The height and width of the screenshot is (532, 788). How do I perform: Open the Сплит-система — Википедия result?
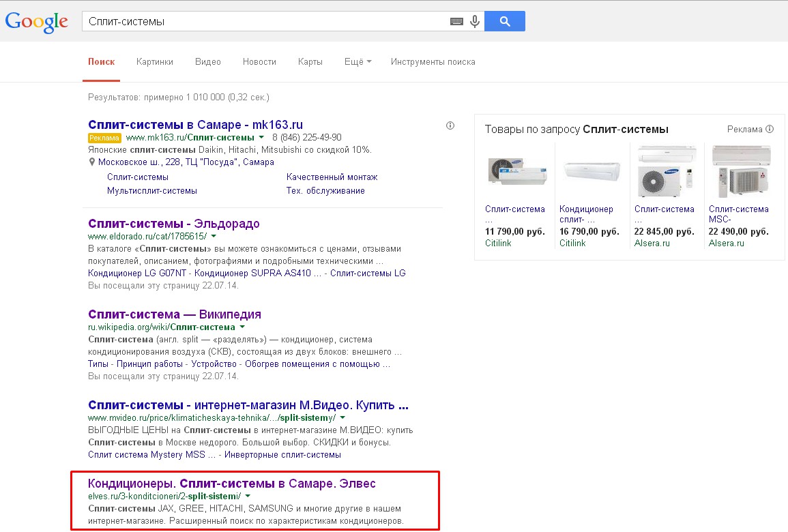pyautogui.click(x=175, y=314)
